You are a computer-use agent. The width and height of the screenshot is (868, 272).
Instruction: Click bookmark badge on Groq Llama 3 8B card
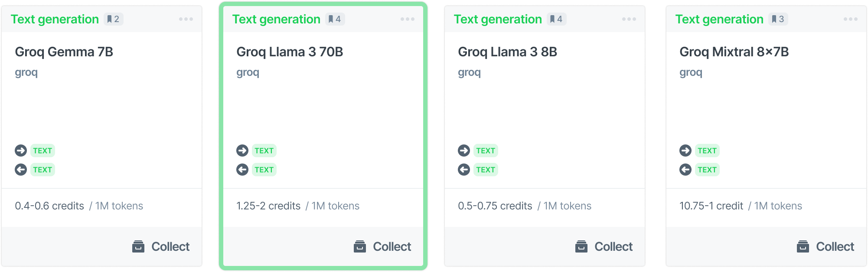[557, 19]
